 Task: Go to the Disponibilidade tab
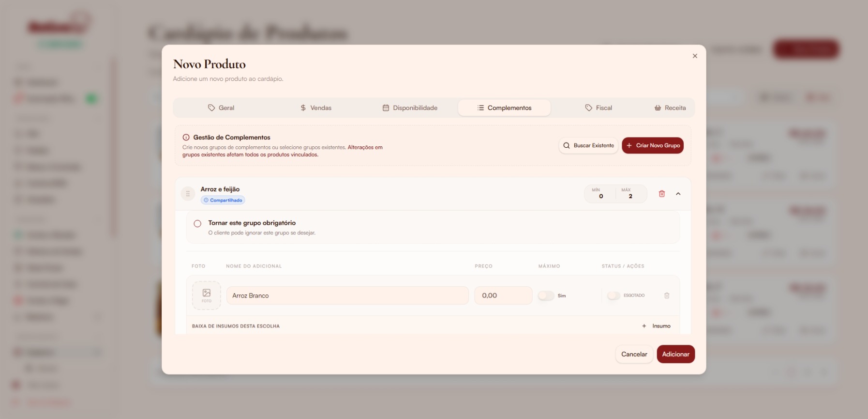click(x=410, y=108)
